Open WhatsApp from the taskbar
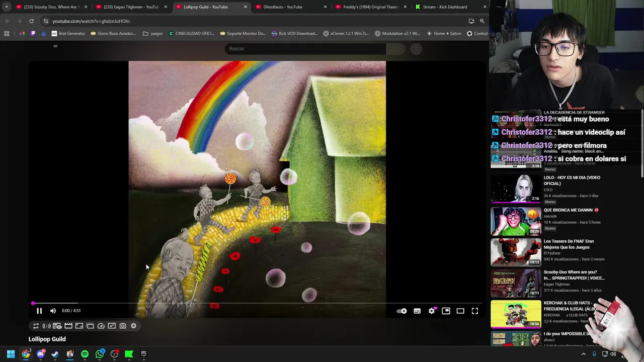 coord(100,354)
